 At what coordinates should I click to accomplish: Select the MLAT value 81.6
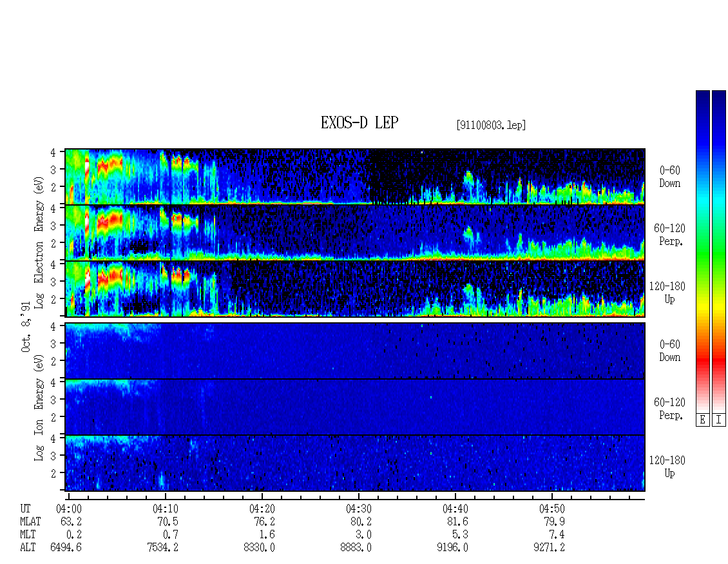457,521
